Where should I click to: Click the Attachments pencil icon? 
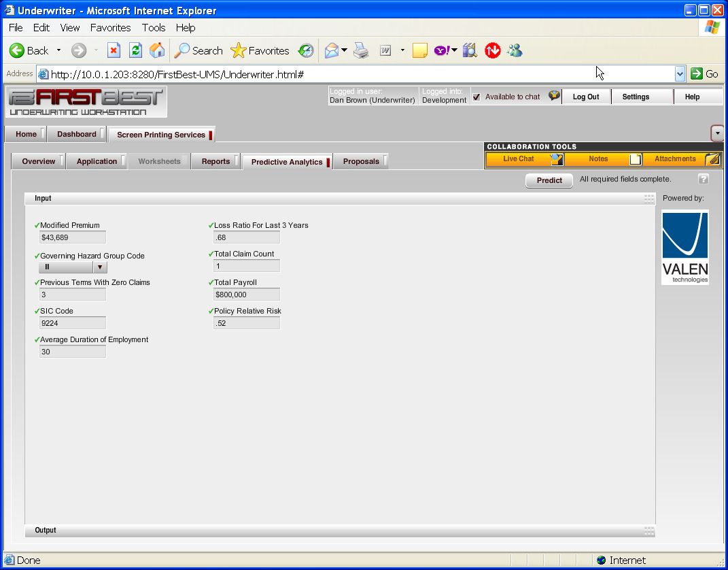(712, 159)
